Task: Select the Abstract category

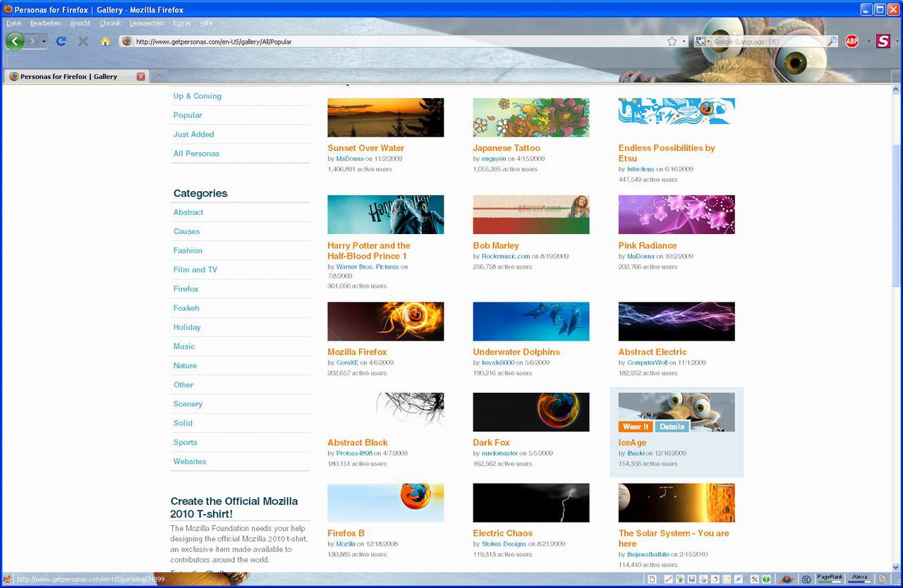Action: pyautogui.click(x=188, y=212)
